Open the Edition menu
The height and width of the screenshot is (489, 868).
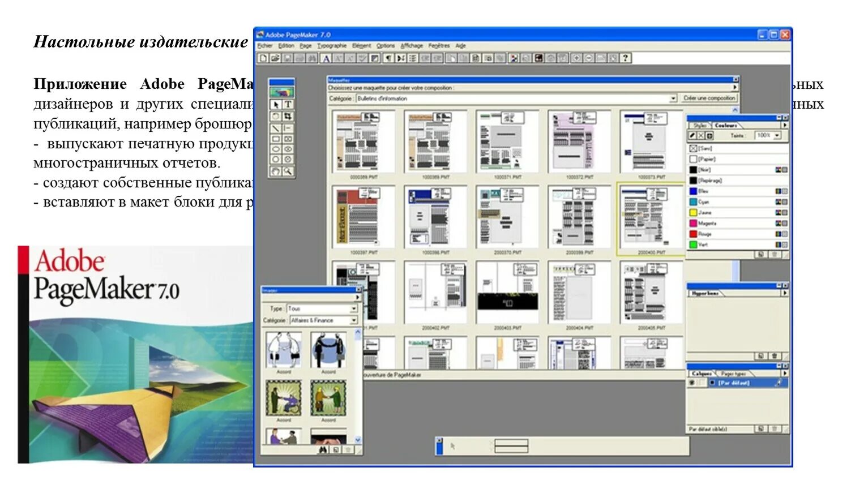[286, 46]
